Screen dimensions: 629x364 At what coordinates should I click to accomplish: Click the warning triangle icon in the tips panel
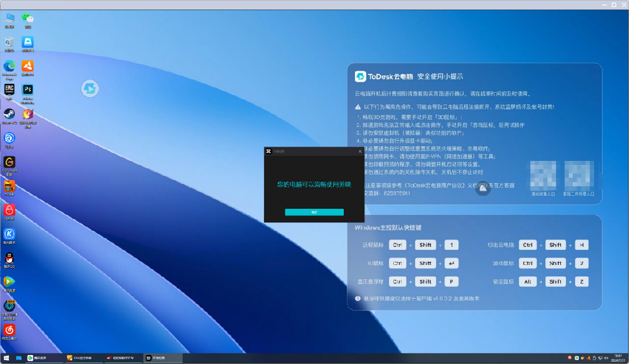(358, 107)
